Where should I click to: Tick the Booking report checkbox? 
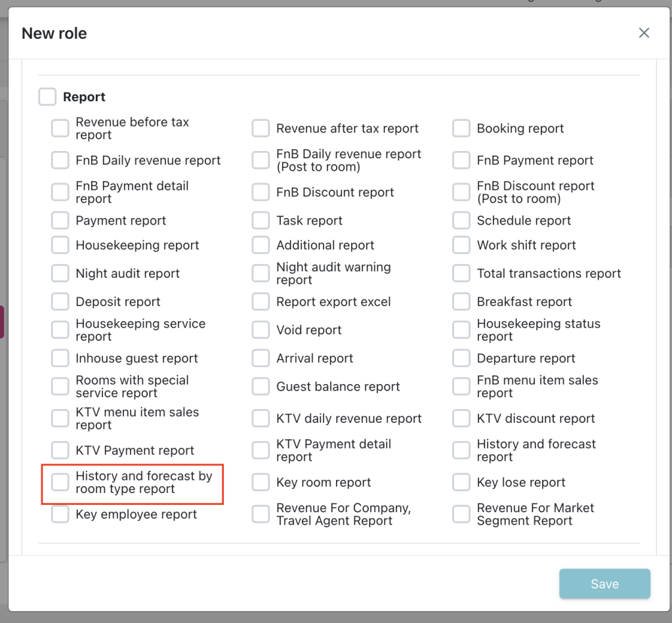461,129
